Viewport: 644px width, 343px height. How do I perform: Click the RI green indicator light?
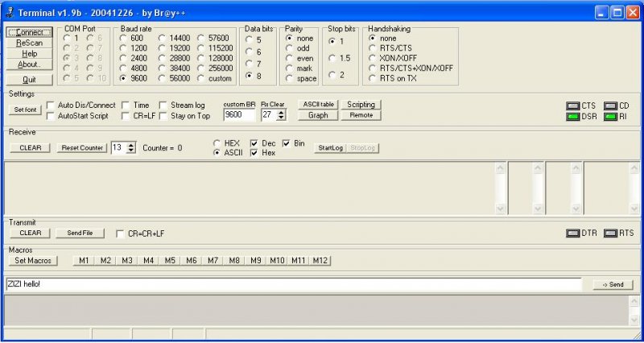tap(610, 117)
